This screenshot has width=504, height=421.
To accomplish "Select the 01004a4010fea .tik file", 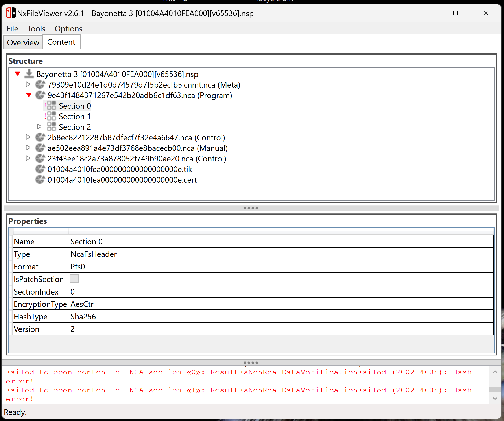I will click(120, 169).
